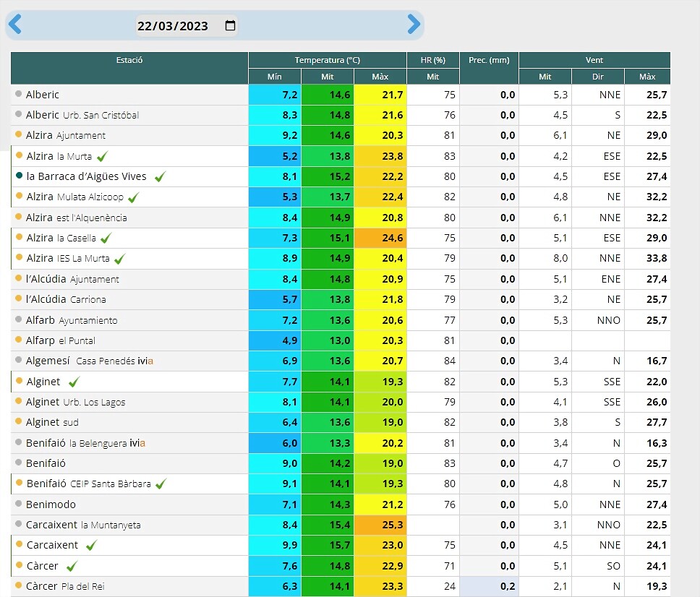Viewport: 700px width, 597px height.
Task: Click checkmark beside Benifaió CEIP Santa Bàrbara
Action: pos(161,484)
